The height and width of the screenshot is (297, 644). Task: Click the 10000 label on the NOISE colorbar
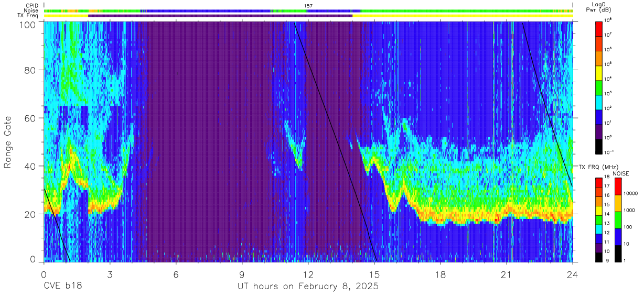point(631,194)
